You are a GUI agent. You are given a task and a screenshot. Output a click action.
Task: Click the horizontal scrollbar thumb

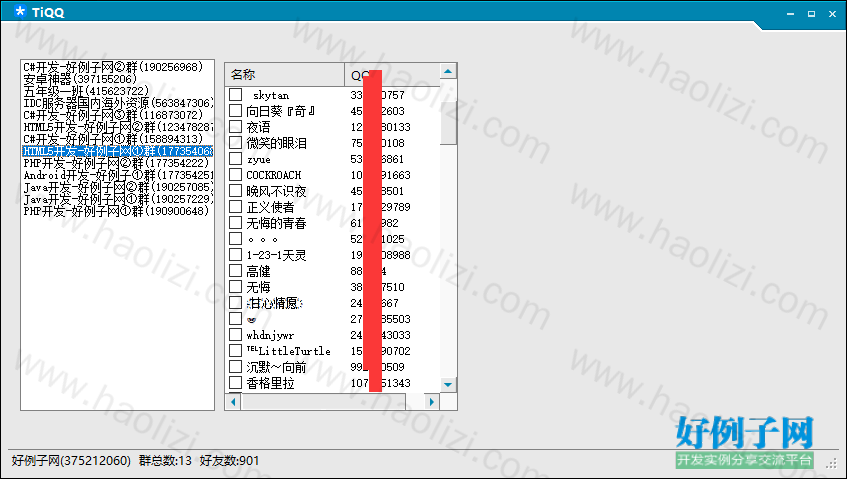click(324, 402)
